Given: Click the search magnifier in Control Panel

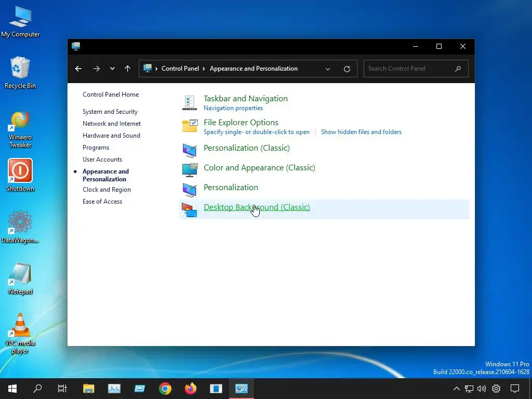Looking at the screenshot, I should point(458,69).
